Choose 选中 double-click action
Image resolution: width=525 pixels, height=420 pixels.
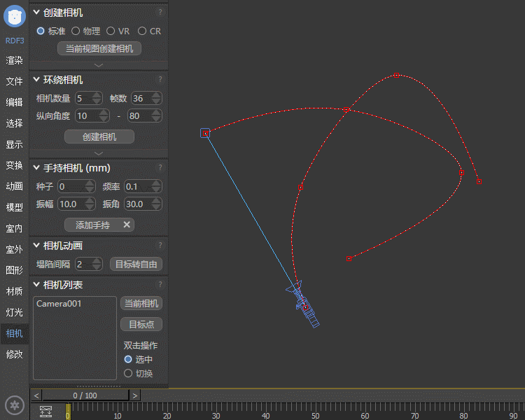pos(128,359)
